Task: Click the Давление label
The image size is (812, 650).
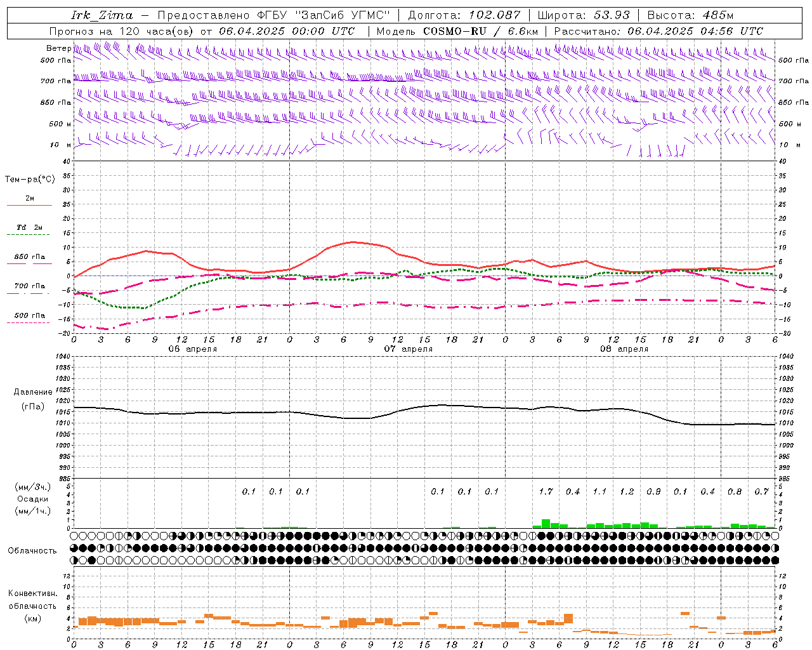Action: 33,392
